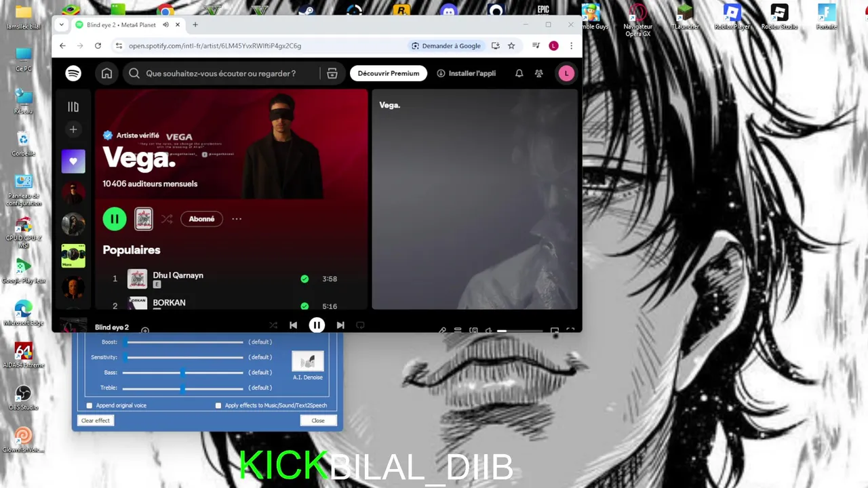Open OBS Studio desktop shortcut
The height and width of the screenshot is (488, 868).
[x=24, y=398]
